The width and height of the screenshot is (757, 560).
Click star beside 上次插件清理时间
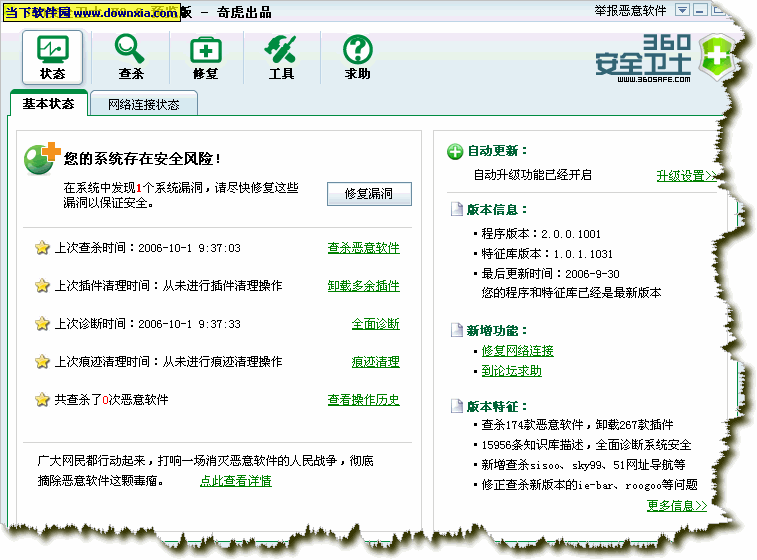(x=42, y=285)
